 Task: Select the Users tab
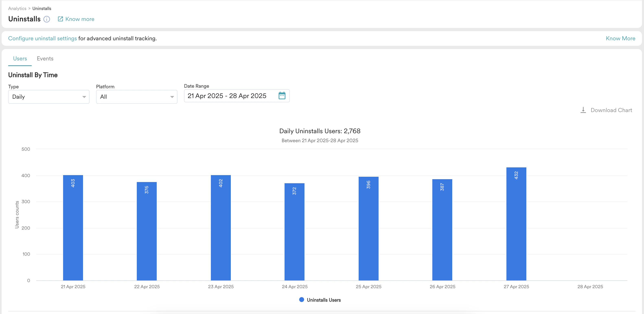pyautogui.click(x=20, y=58)
